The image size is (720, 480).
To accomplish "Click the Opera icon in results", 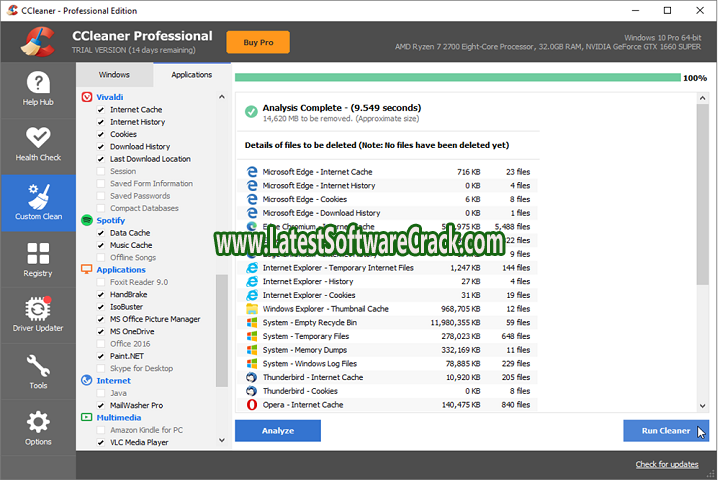I will pos(252,405).
